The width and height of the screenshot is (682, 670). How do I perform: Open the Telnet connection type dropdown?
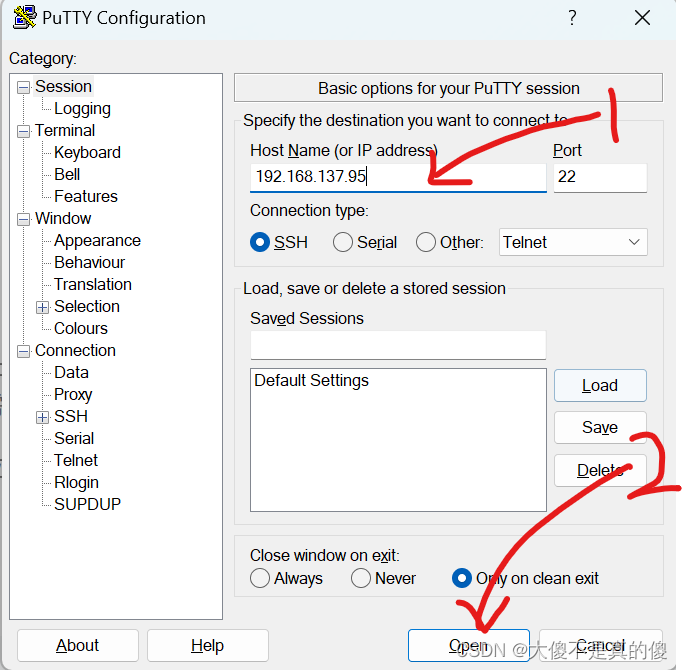573,242
